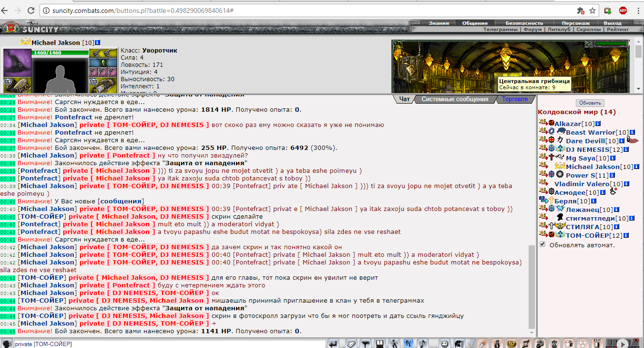Click the green amulet equipment slot

102,62
